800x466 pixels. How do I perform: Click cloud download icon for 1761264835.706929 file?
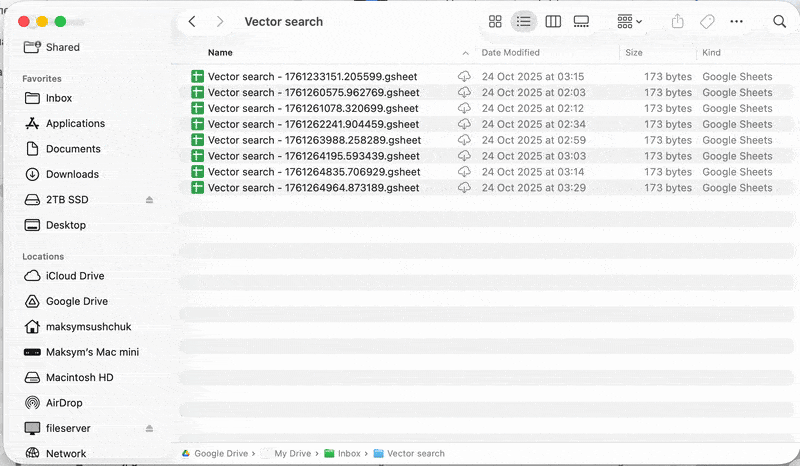point(464,171)
